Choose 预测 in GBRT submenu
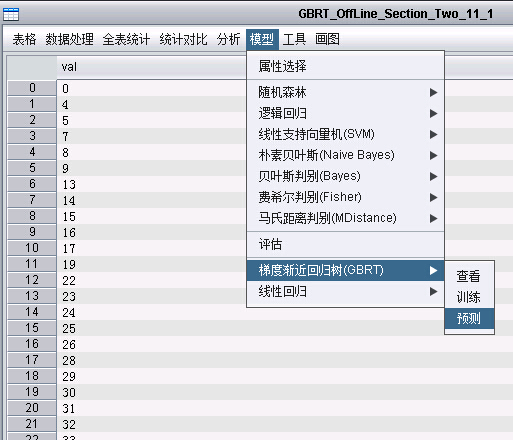Screen dimensions: 513x440 coord(469,318)
